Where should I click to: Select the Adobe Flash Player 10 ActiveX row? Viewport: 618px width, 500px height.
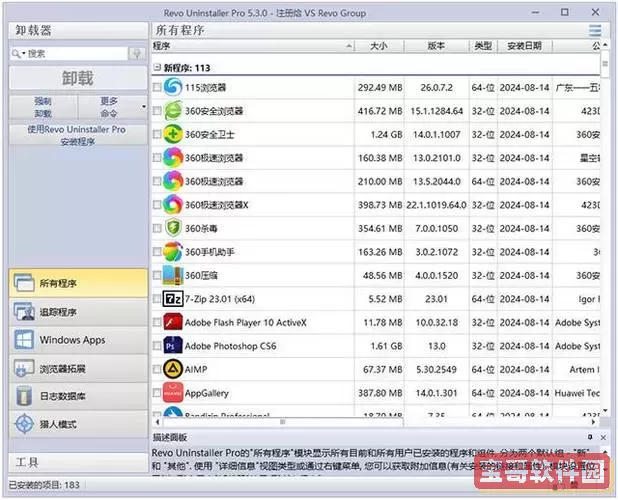376,322
